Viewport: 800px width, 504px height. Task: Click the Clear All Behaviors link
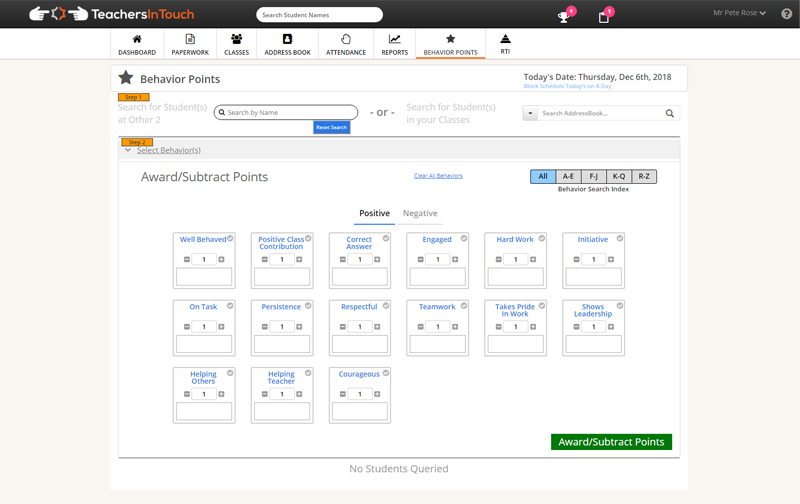click(x=438, y=176)
